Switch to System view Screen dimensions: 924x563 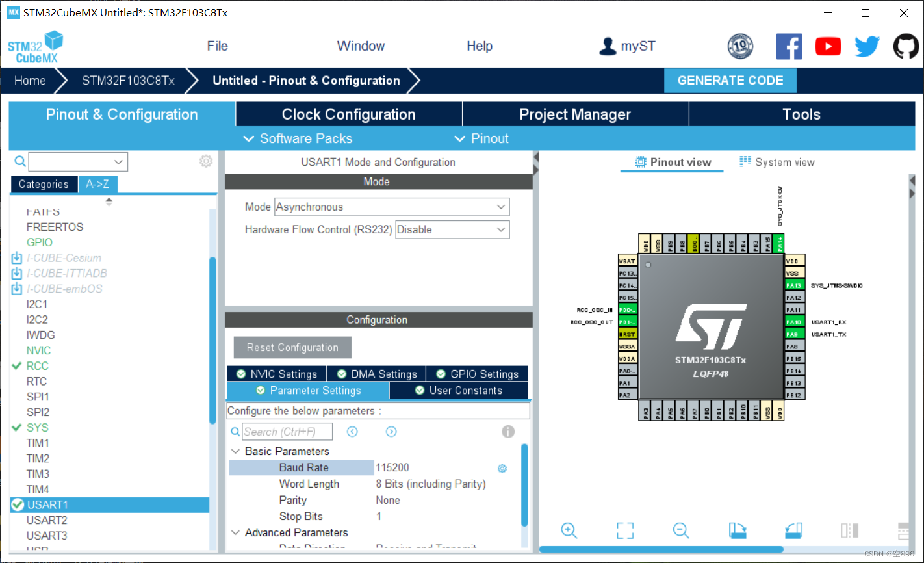coord(777,163)
